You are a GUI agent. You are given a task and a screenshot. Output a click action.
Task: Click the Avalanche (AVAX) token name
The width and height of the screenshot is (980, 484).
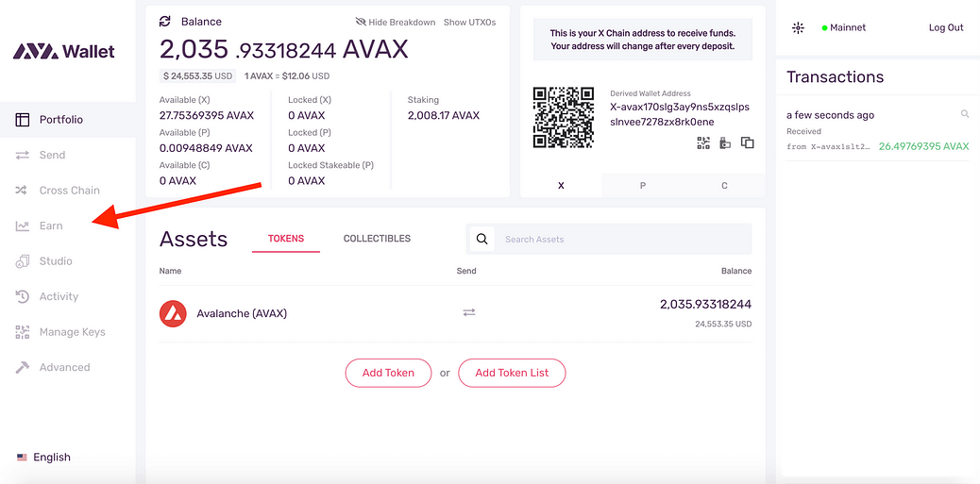pos(242,313)
